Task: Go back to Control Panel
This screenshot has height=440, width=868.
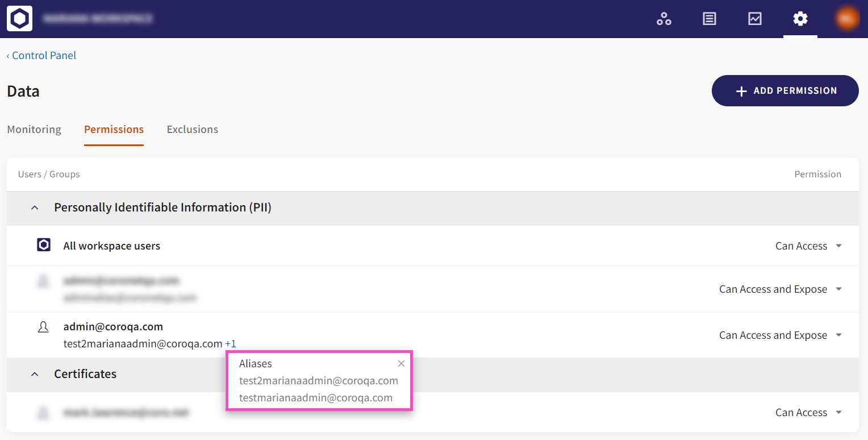Action: pos(41,56)
